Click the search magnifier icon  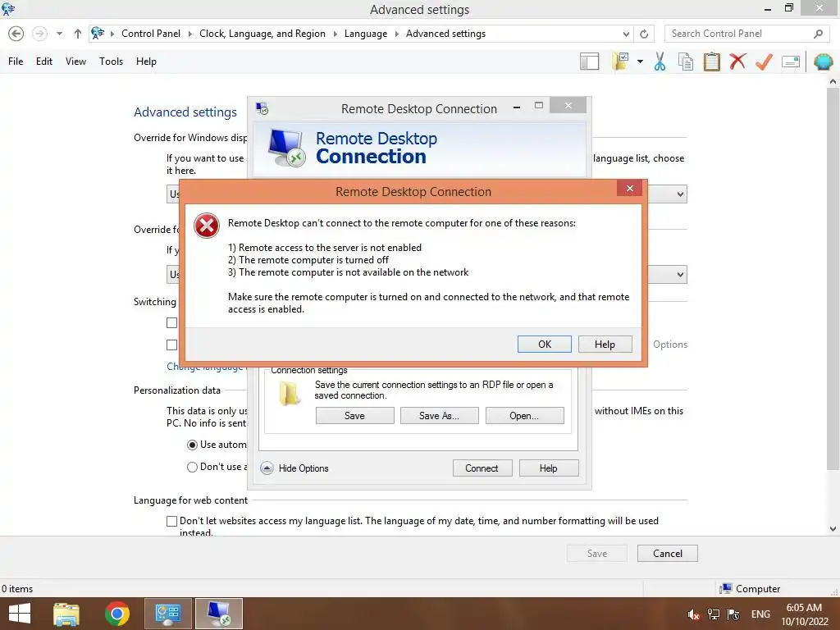(x=818, y=34)
